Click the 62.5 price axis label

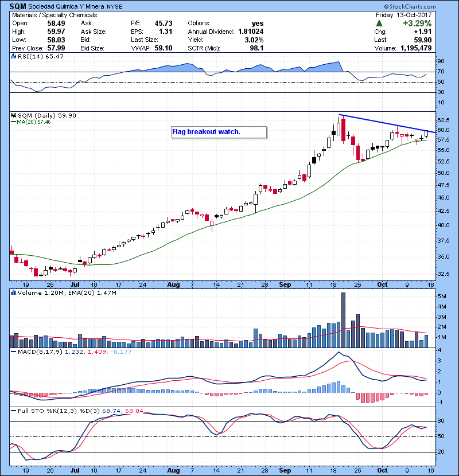click(443, 120)
